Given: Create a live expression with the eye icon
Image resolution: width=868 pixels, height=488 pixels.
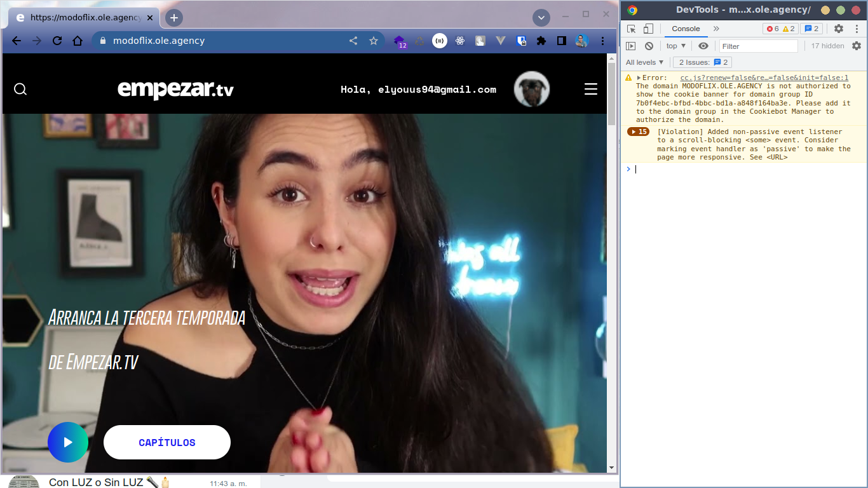Looking at the screenshot, I should (703, 45).
